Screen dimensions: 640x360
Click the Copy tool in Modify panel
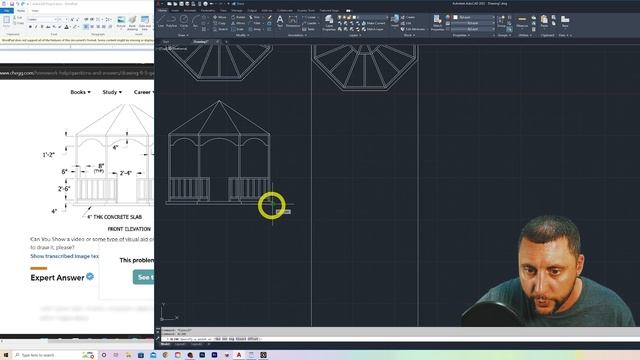coord(220,23)
